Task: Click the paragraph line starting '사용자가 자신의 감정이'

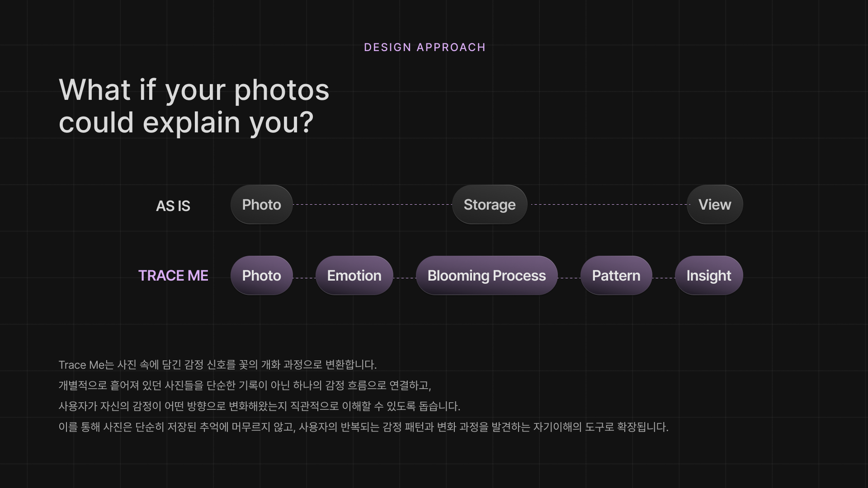Action: point(259,406)
